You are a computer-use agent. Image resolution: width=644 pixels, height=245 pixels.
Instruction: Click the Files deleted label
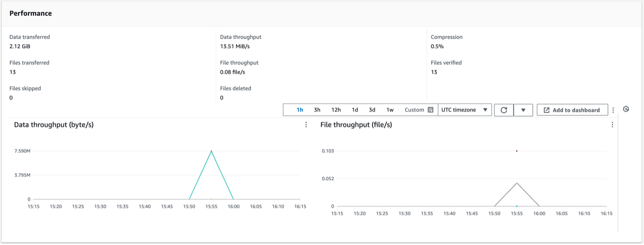[236, 88]
